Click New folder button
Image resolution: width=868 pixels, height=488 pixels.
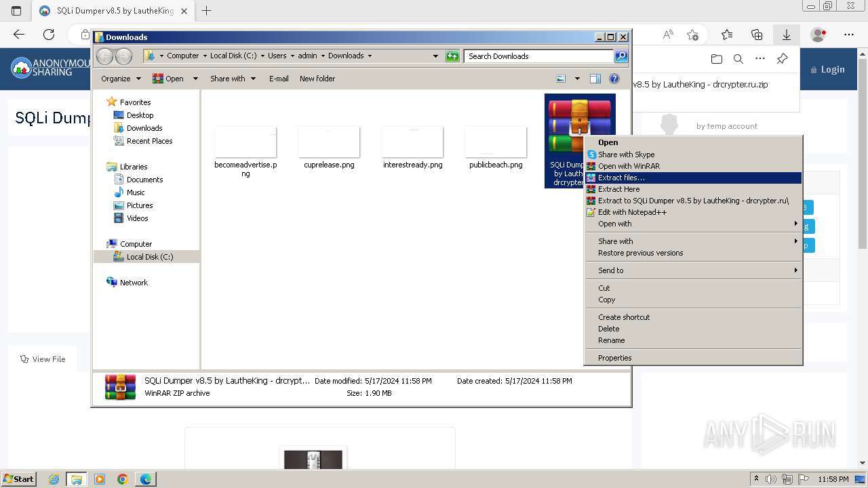(317, 79)
